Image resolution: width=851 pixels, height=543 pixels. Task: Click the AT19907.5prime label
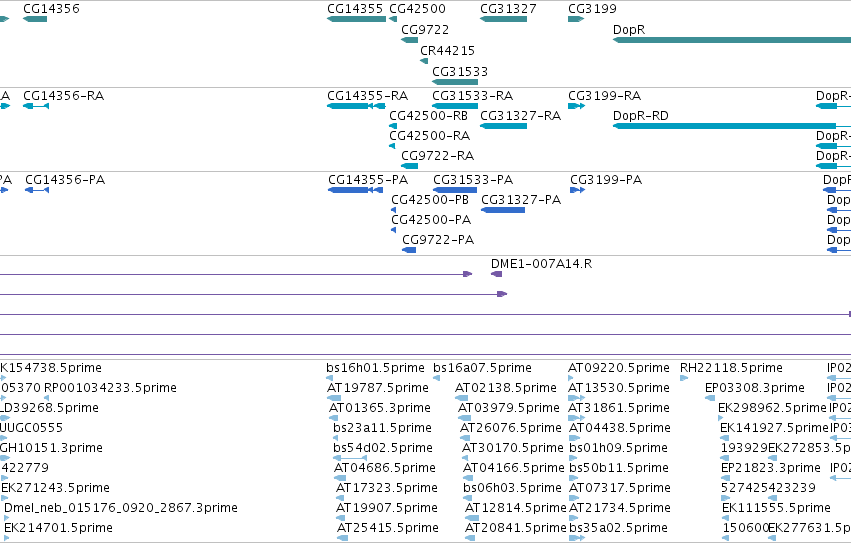387,508
